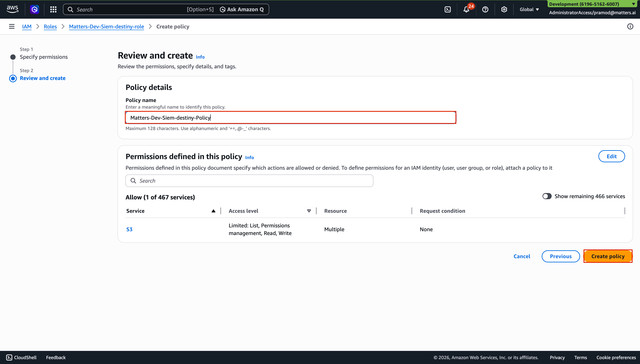The width and height of the screenshot is (640, 364).
Task: Click the Policy name input field
Action: 290,118
